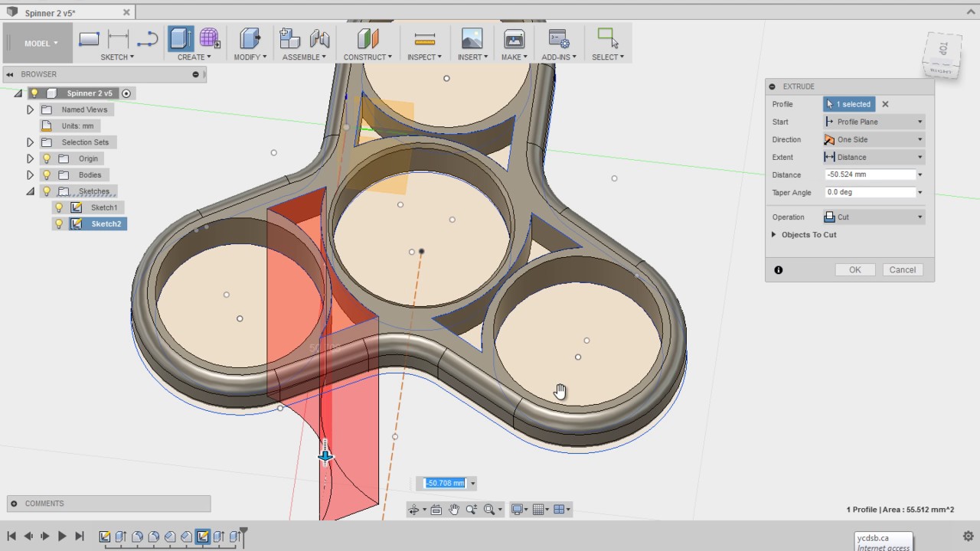
Task: Toggle Sketches folder visibility bulb
Action: click(x=47, y=191)
